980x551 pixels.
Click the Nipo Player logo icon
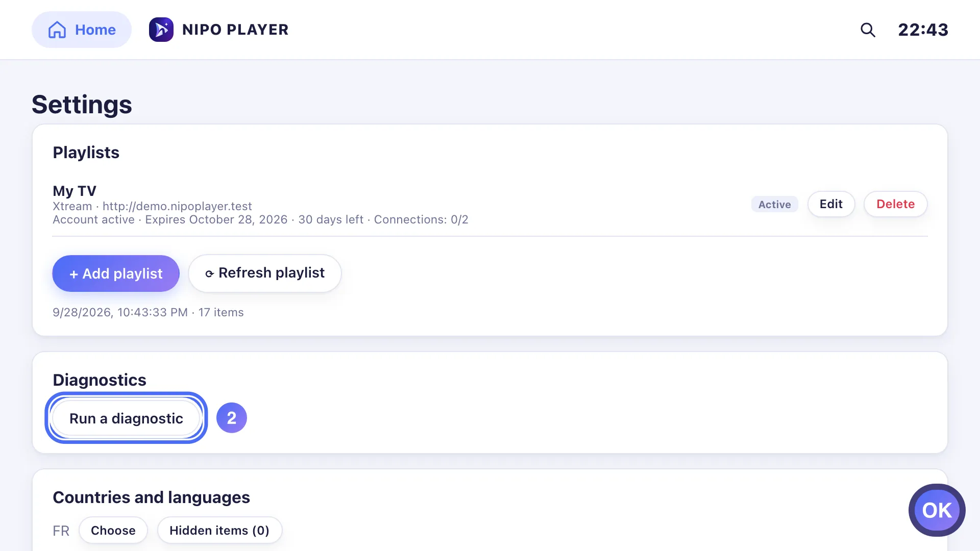click(161, 30)
